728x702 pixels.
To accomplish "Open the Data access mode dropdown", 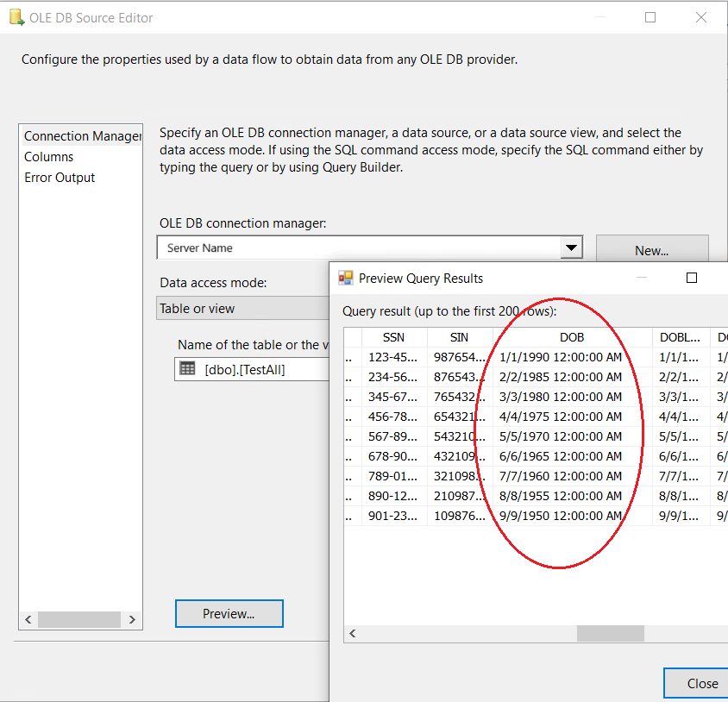I will [x=243, y=309].
